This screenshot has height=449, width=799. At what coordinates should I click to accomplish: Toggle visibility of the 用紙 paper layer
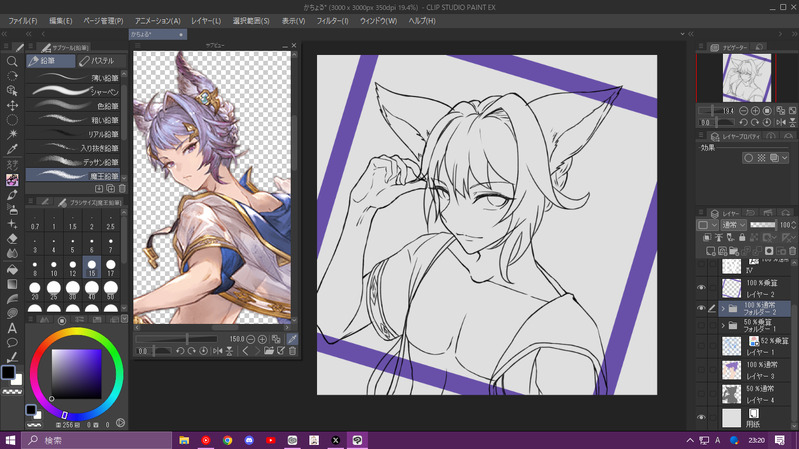tap(701, 417)
